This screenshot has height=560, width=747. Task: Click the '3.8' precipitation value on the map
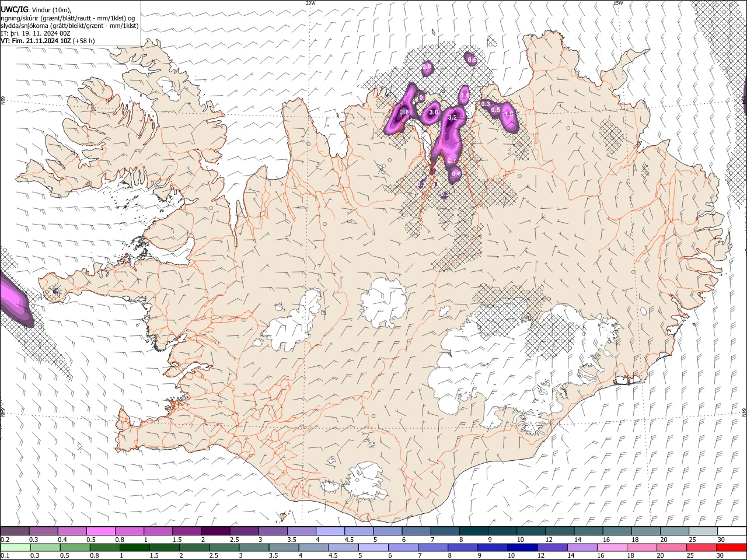[x=403, y=111]
